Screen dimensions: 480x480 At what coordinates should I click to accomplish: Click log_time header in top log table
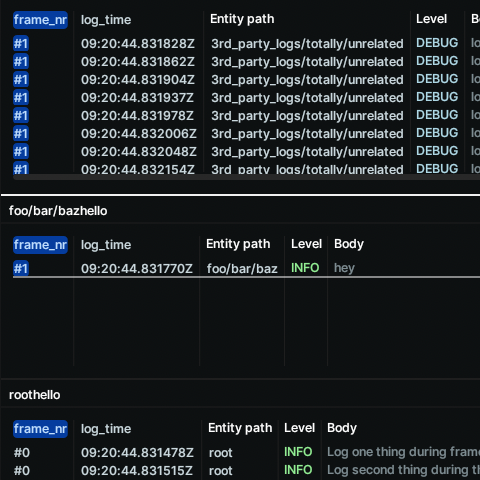106,20
